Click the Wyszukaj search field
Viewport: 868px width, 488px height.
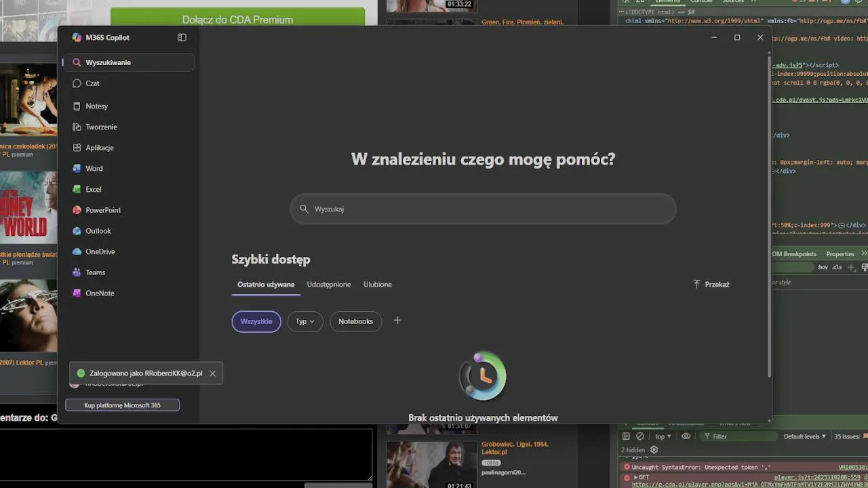click(483, 209)
